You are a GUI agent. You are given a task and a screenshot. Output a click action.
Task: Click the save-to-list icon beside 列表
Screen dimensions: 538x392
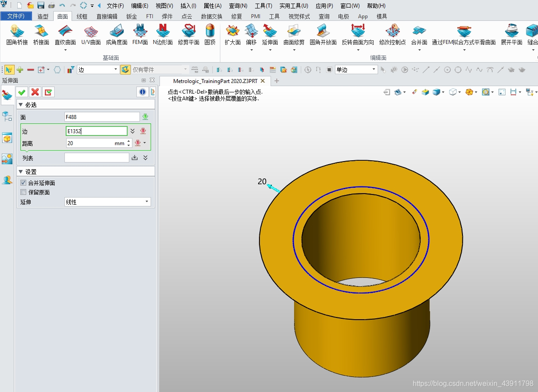point(135,158)
